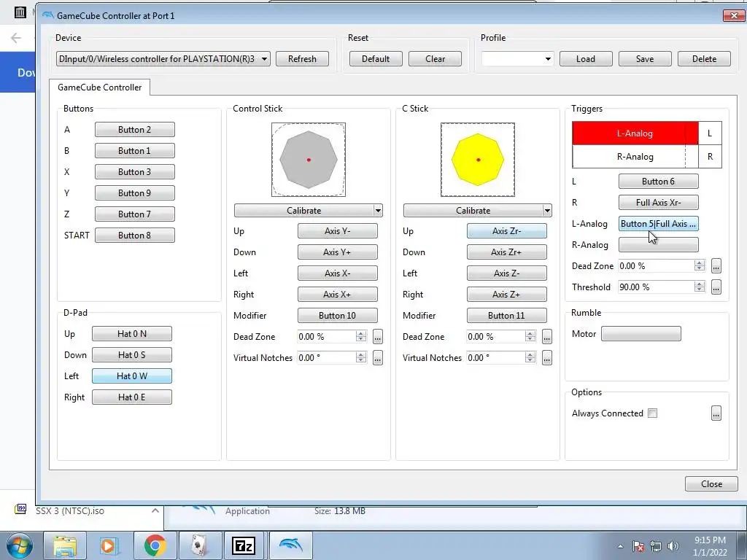Click the volume speaker tray icon
The width and height of the screenshot is (747, 560).
click(x=673, y=546)
